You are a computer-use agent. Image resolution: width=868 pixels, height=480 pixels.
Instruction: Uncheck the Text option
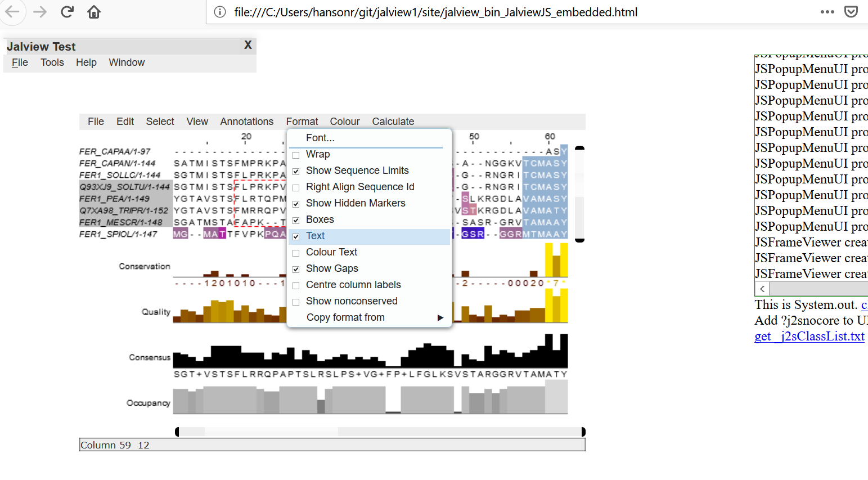click(296, 237)
